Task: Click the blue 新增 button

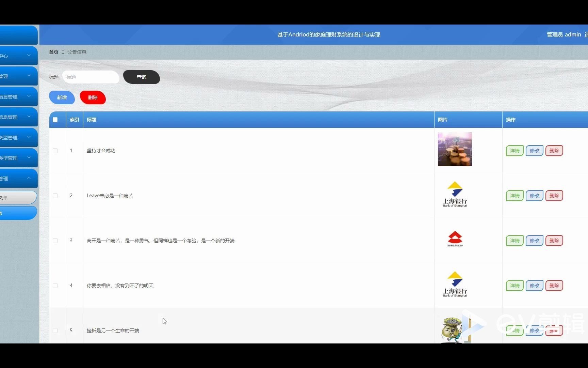Action: [x=62, y=97]
